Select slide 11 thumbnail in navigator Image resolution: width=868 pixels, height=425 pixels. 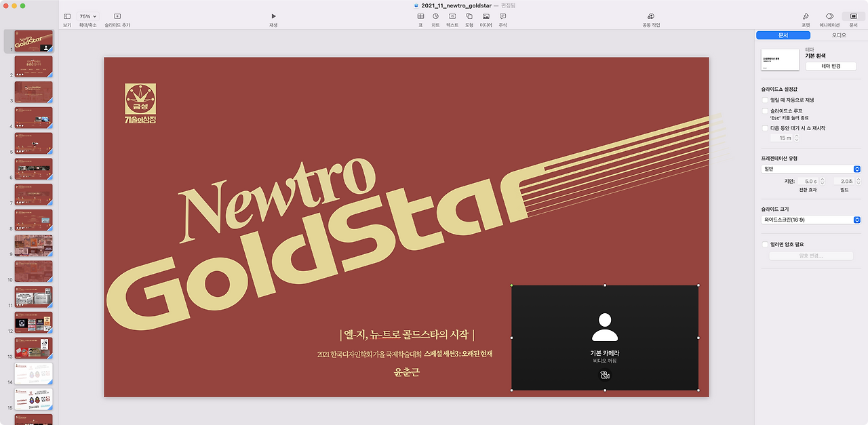(x=33, y=297)
